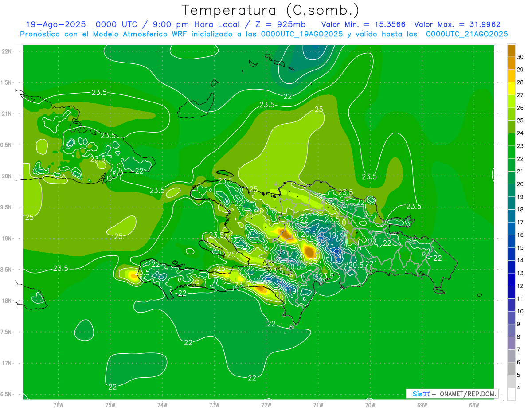The width and height of the screenshot is (532, 411).
Task: Click the blue legend swatch between 14 and 15
Action: [x=511, y=254]
